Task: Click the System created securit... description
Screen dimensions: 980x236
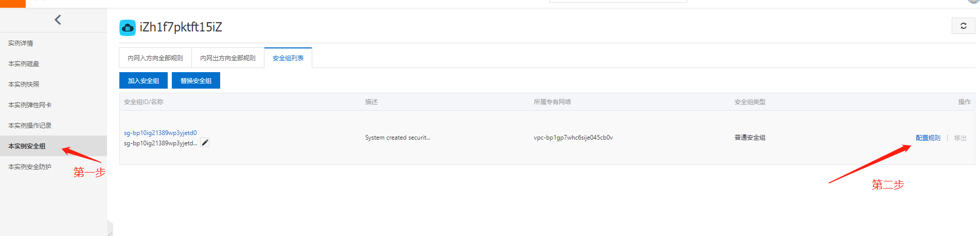Action: point(398,138)
